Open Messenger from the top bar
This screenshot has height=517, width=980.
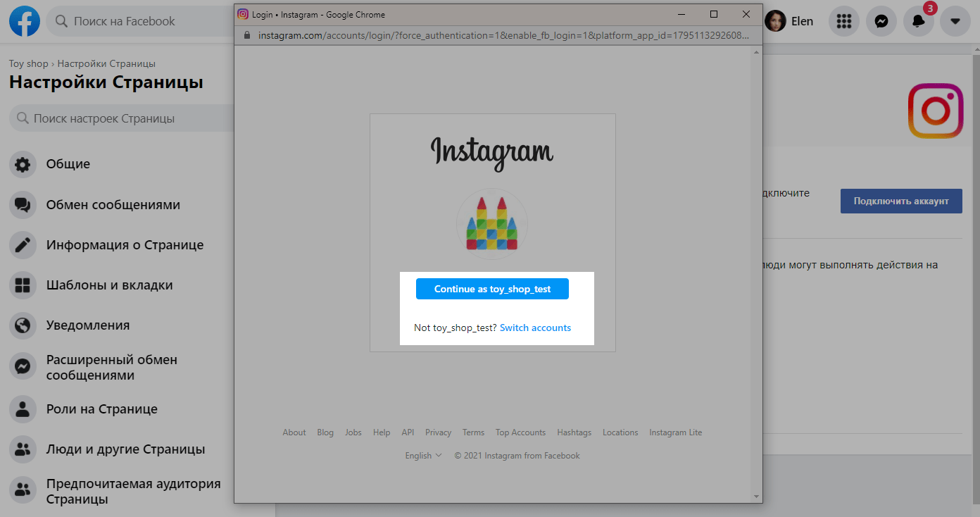[881, 21]
